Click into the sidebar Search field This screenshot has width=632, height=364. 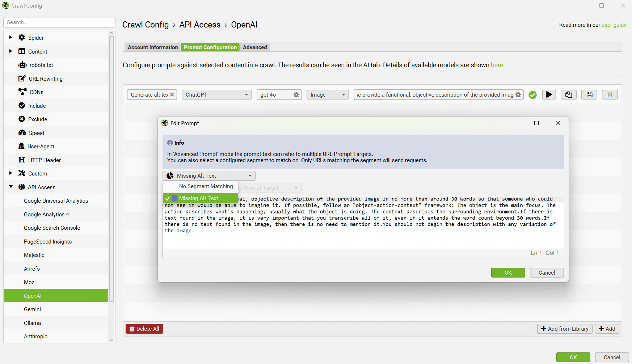pos(59,22)
